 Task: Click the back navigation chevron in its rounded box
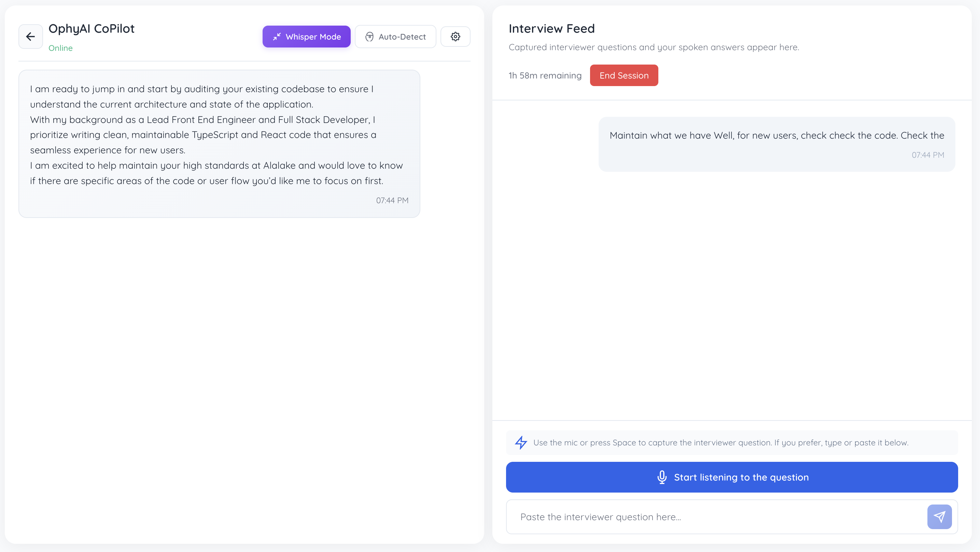[30, 37]
